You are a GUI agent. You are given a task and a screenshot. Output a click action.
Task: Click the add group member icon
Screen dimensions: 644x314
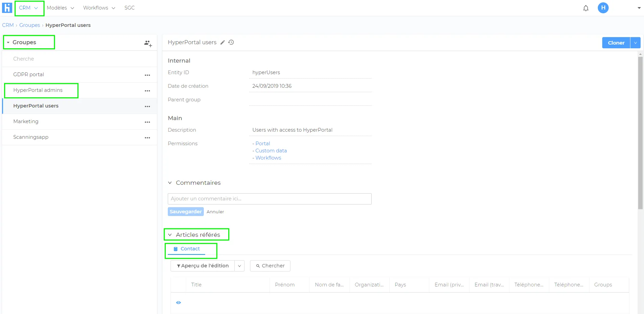click(148, 43)
